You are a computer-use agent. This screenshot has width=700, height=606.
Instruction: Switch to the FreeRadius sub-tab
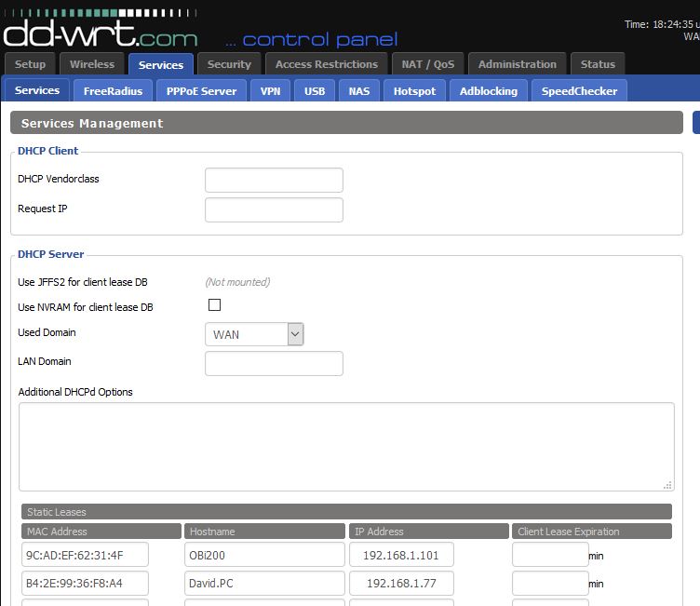(113, 91)
